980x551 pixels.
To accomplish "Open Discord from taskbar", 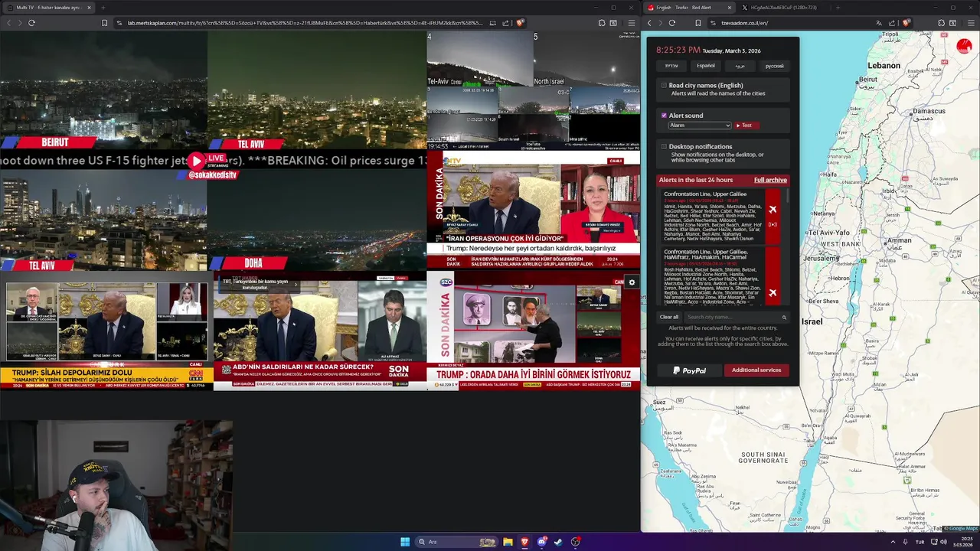I will [x=541, y=542].
